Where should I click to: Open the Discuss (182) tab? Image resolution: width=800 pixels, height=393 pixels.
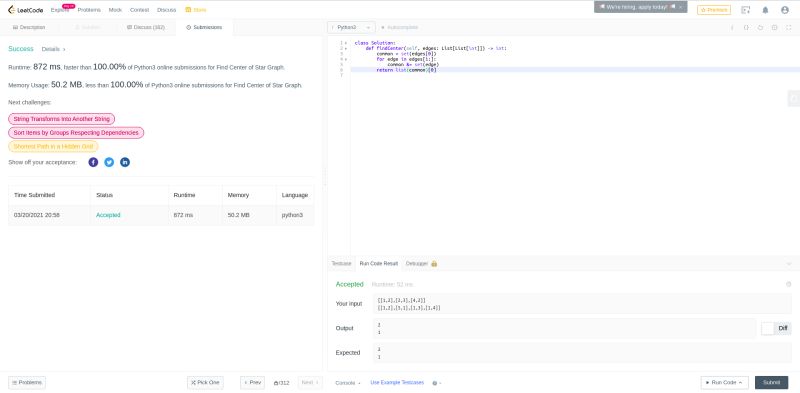[146, 28]
